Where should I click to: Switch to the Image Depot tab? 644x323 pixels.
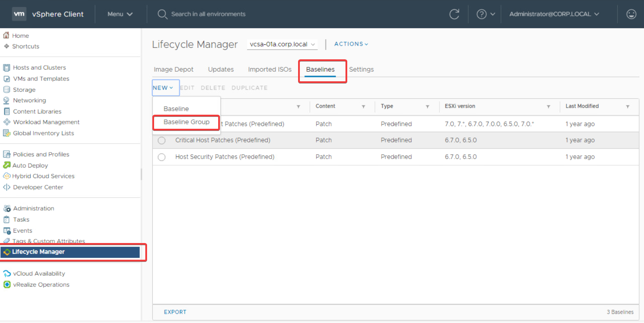173,69
